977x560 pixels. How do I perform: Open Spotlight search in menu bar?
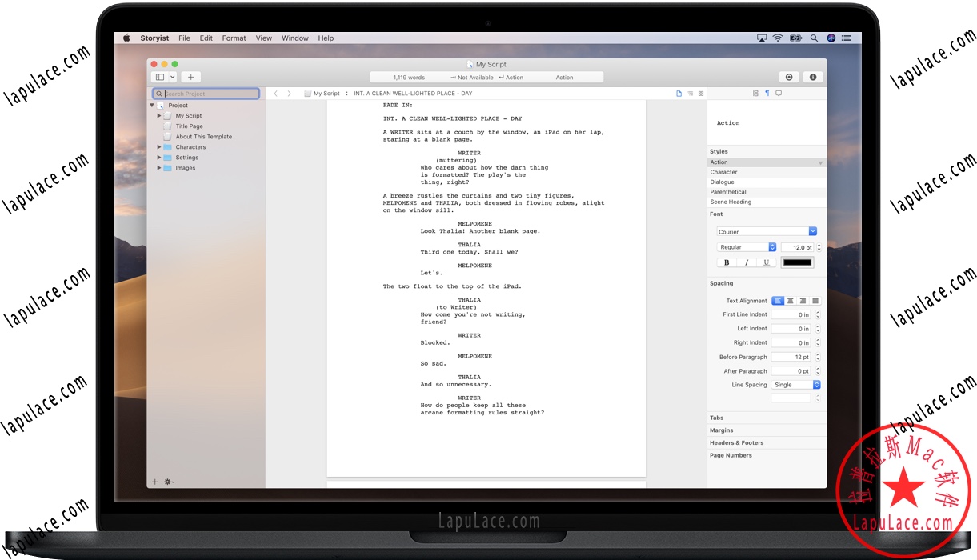[x=814, y=38]
